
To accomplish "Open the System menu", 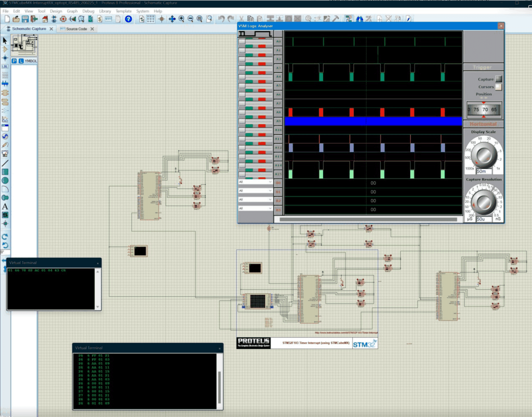I will pos(142,11).
